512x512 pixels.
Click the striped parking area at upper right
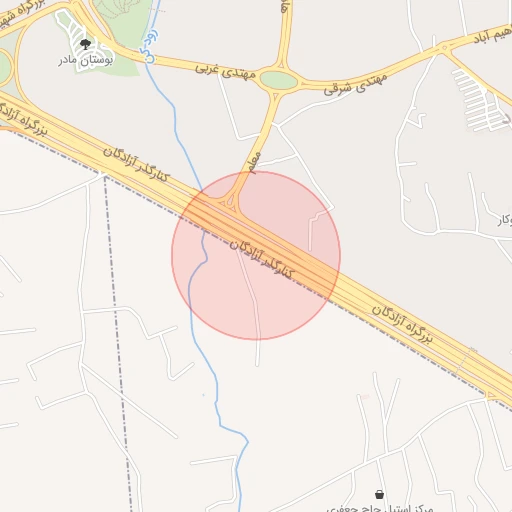pos(478,99)
